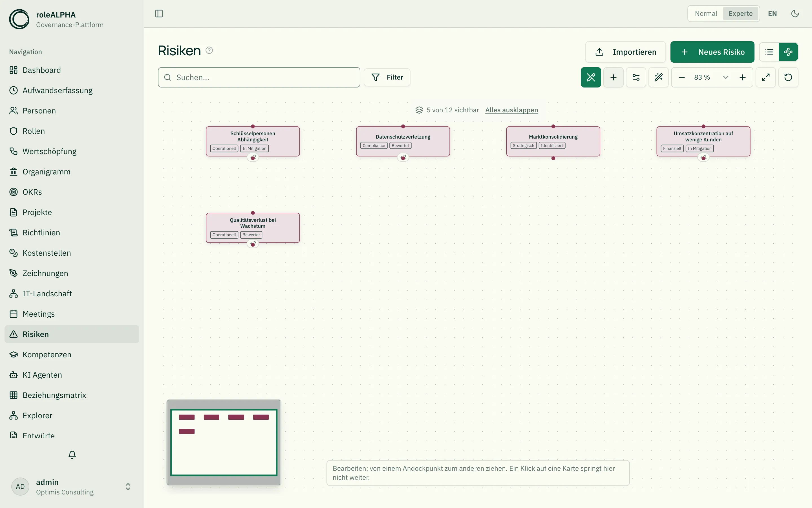Open Kostenstellen in sidebar
812x508 pixels.
click(x=72, y=253)
